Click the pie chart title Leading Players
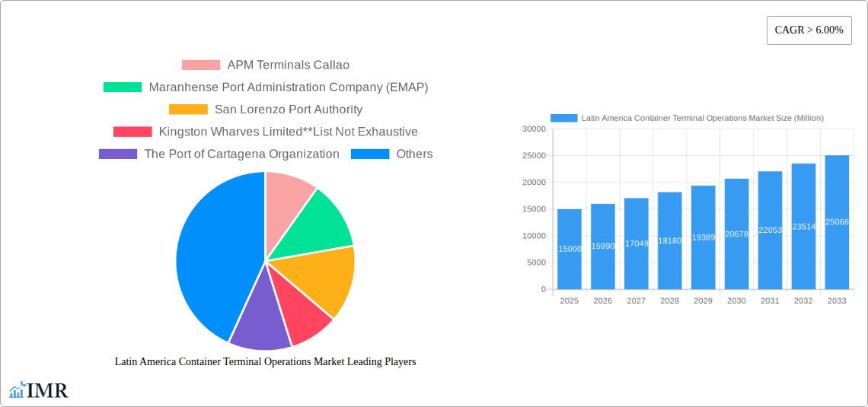This screenshot has height=407, width=868. click(x=265, y=361)
